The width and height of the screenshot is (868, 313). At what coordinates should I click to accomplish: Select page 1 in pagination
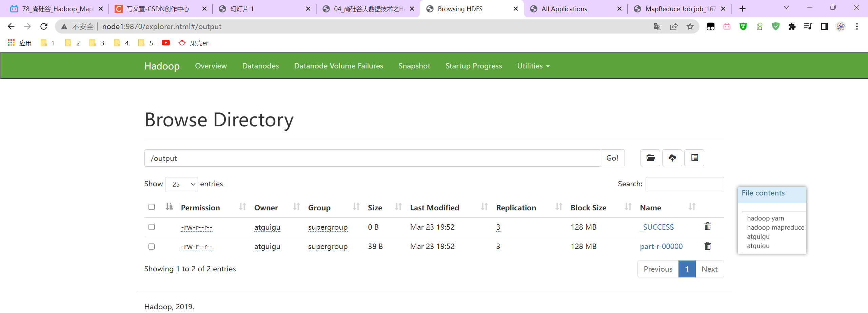point(687,269)
